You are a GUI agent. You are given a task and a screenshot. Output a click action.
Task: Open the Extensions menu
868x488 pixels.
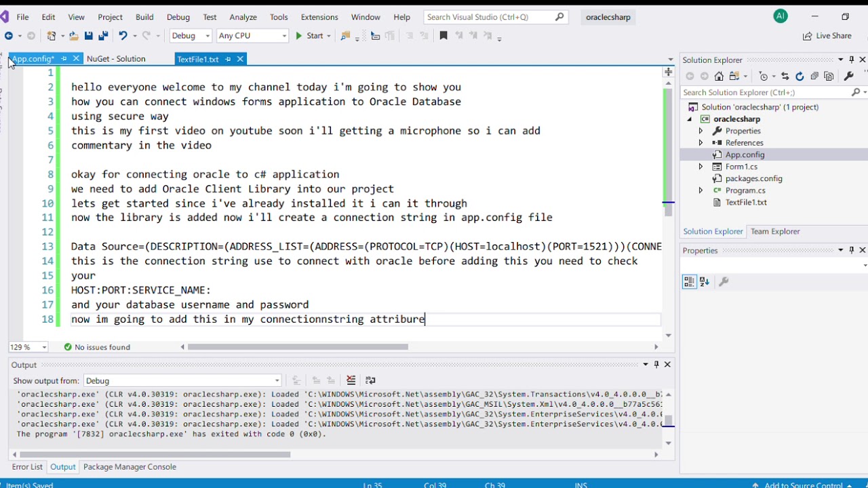pos(319,17)
